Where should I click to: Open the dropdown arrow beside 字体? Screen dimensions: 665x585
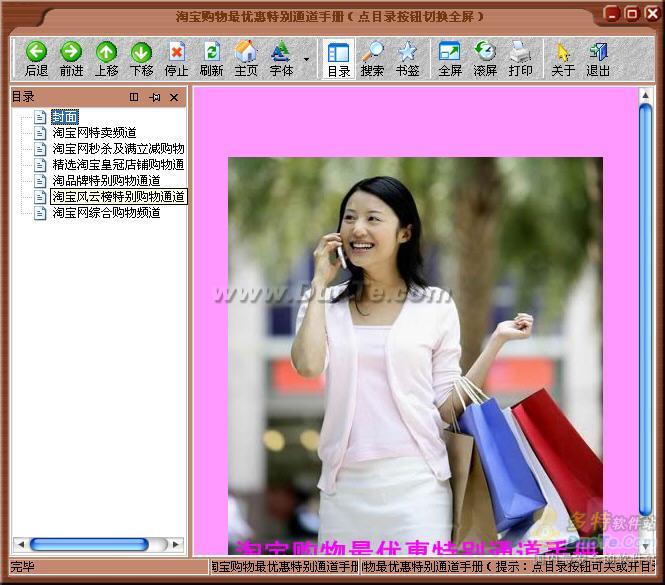tap(306, 59)
